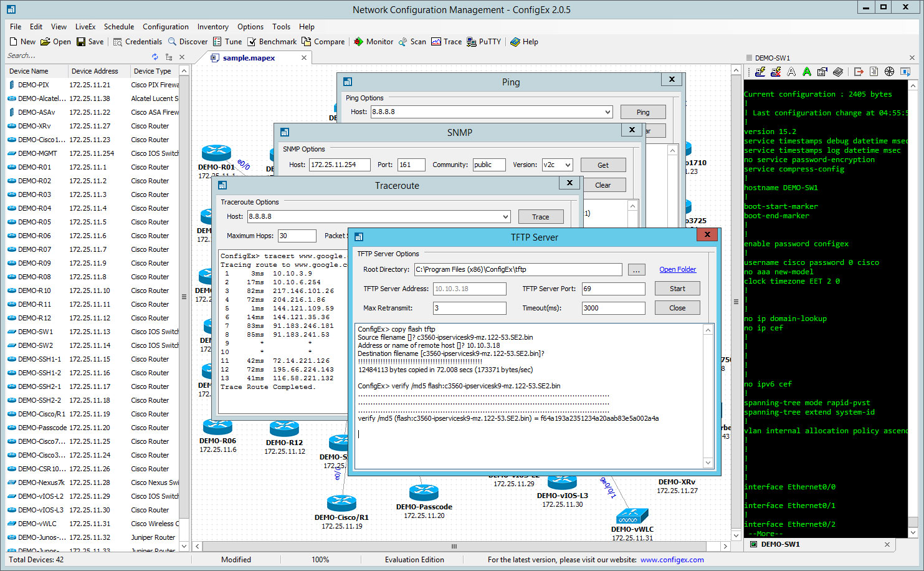The image size is (924, 571).
Task: Open the SNMP Version dropdown
Action: click(x=568, y=165)
